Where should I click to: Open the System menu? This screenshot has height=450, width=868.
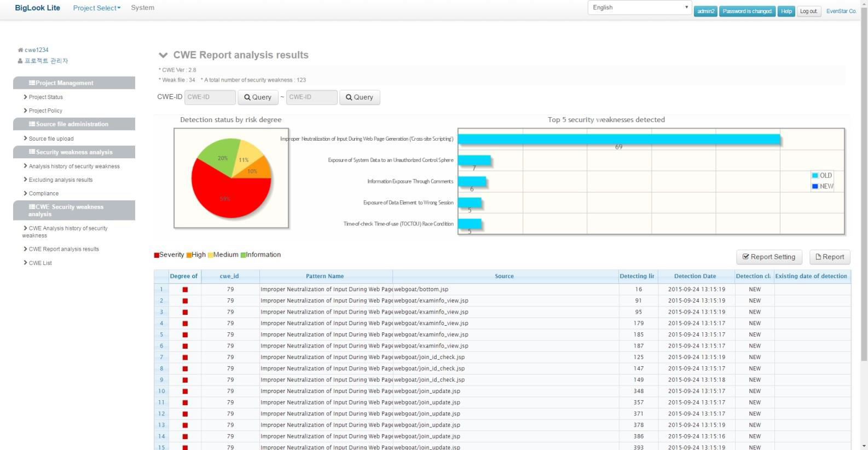(x=142, y=8)
